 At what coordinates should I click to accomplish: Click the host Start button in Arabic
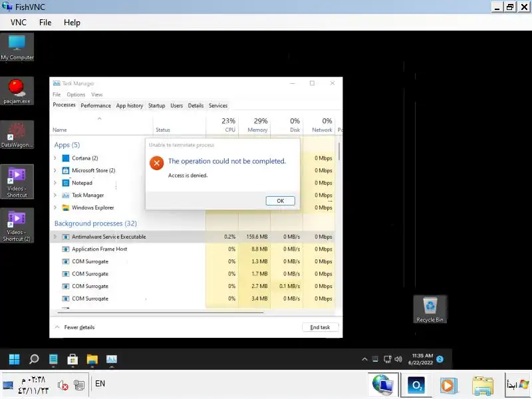click(x=518, y=385)
